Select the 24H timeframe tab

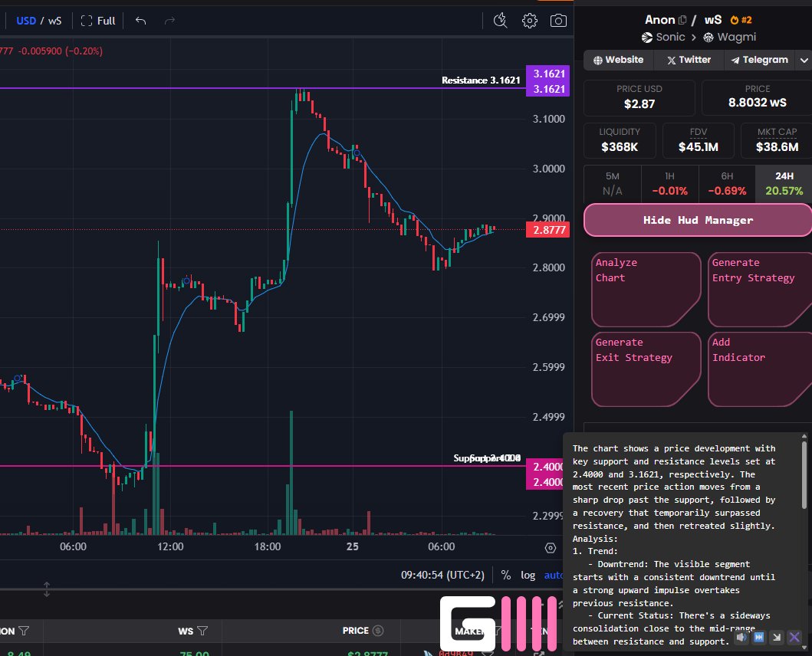tap(784, 184)
